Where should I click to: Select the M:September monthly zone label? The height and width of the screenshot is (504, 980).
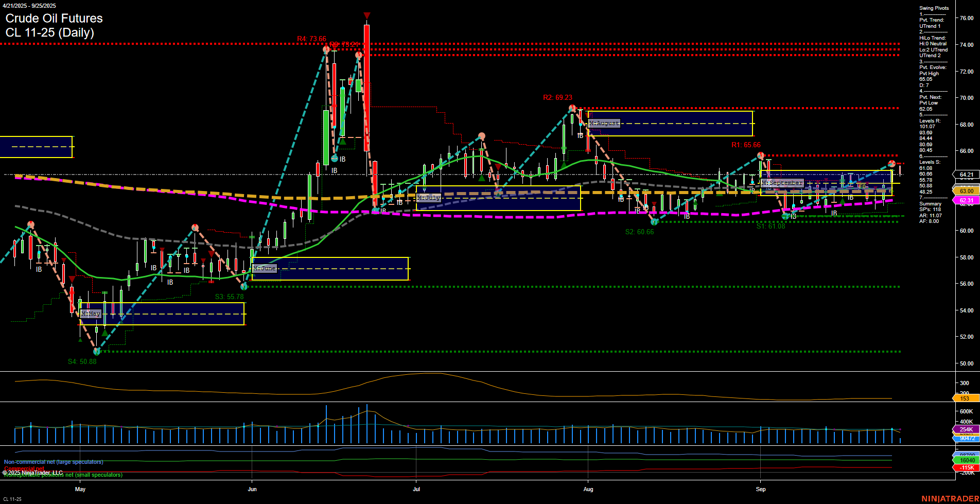click(782, 182)
